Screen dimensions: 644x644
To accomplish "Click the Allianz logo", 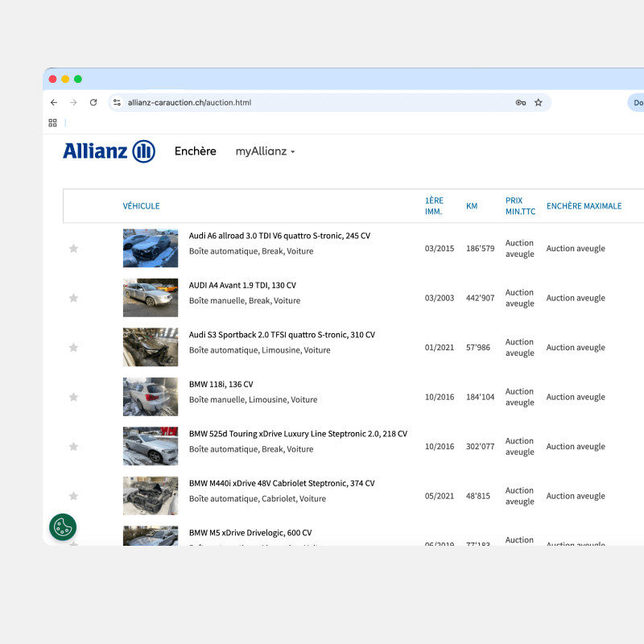I will pos(109,151).
